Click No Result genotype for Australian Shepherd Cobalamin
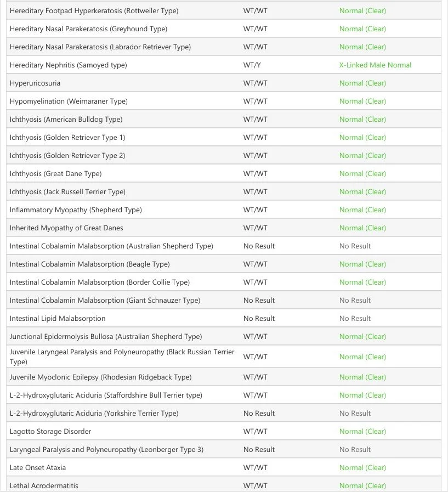This screenshot has width=448, height=492. click(x=259, y=246)
